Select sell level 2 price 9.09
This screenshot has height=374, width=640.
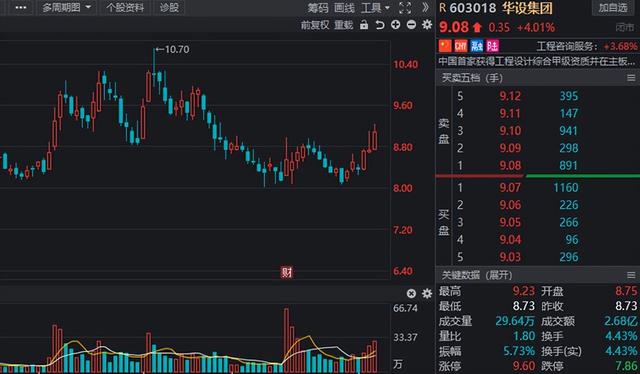pyautogui.click(x=510, y=148)
